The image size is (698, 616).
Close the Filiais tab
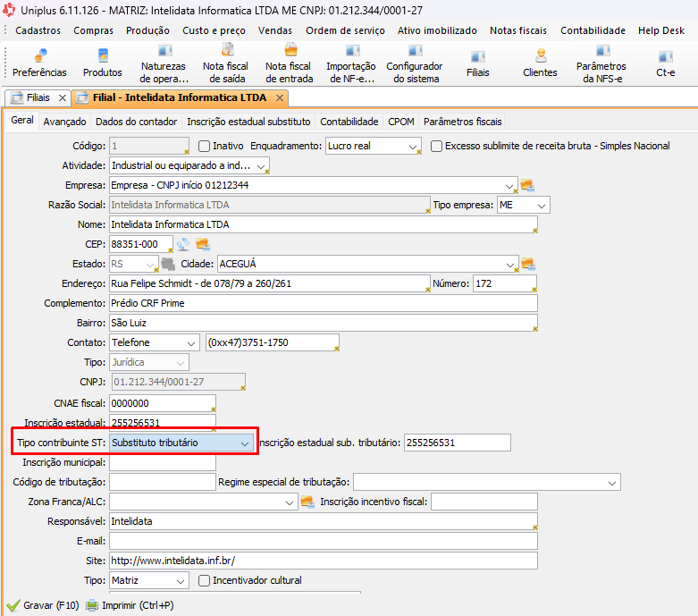63,98
